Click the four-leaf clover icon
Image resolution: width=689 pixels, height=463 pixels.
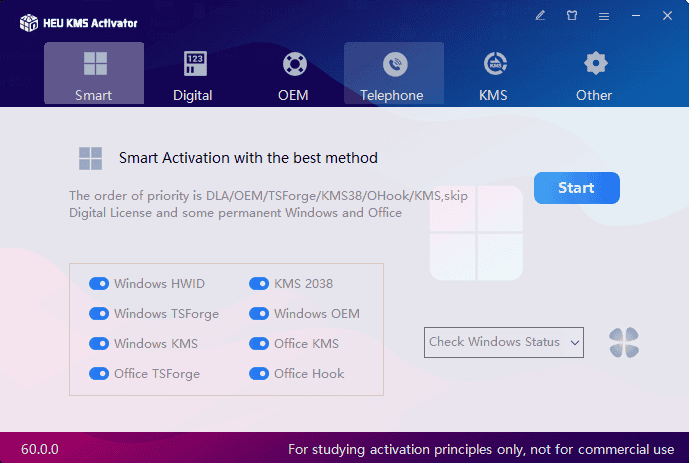point(624,342)
